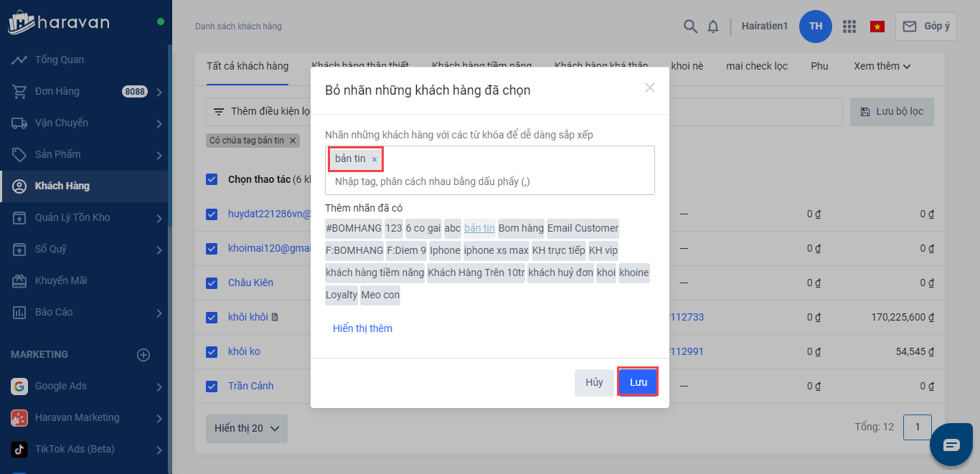Go to page 1 in pagination
Viewport: 980px width, 474px height.
click(918, 427)
